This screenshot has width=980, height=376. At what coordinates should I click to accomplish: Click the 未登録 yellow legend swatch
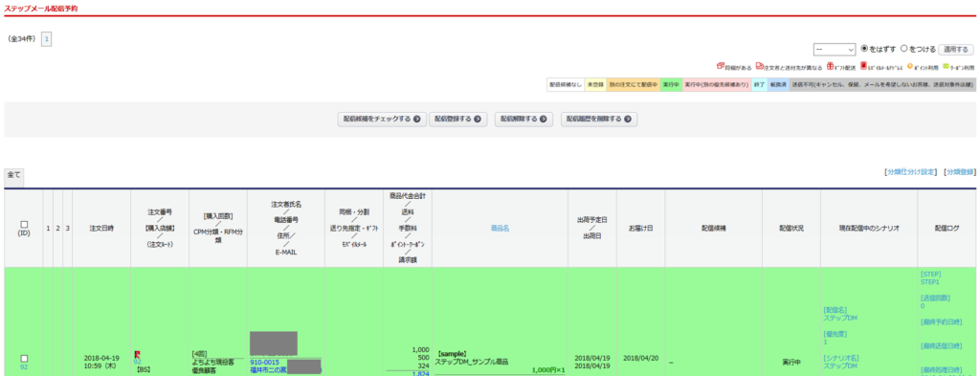[x=595, y=85]
